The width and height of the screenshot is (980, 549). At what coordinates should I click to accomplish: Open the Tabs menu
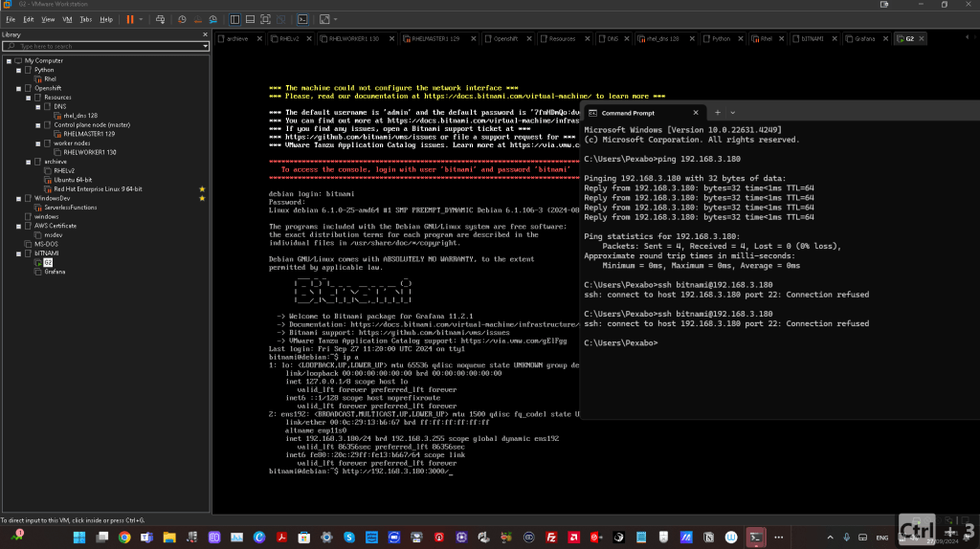[x=85, y=19]
